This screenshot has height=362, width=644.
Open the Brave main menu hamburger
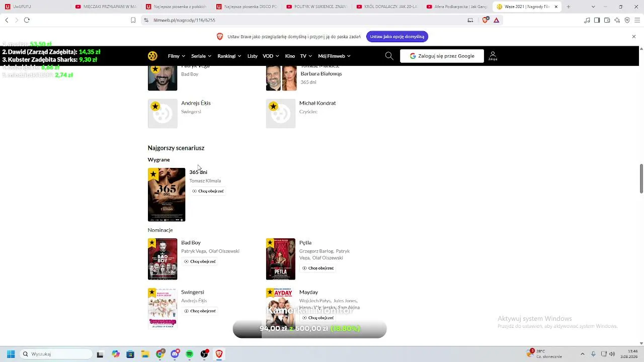click(637, 20)
